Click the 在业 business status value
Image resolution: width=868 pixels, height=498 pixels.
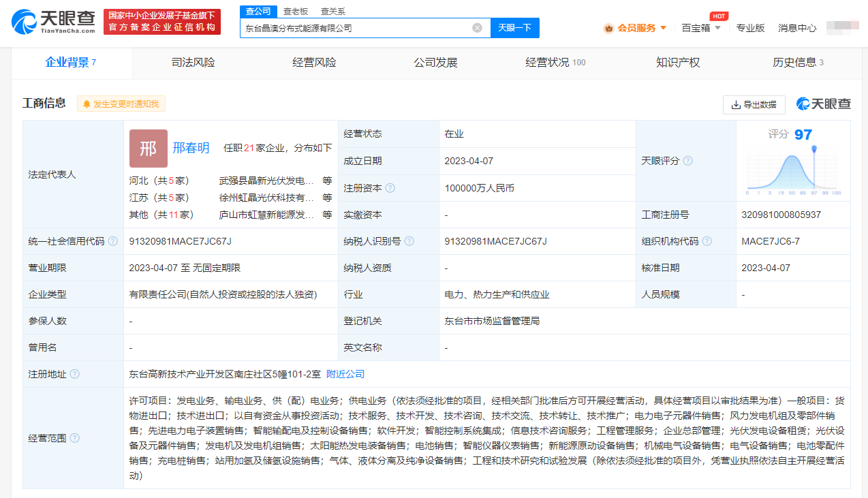coord(454,134)
